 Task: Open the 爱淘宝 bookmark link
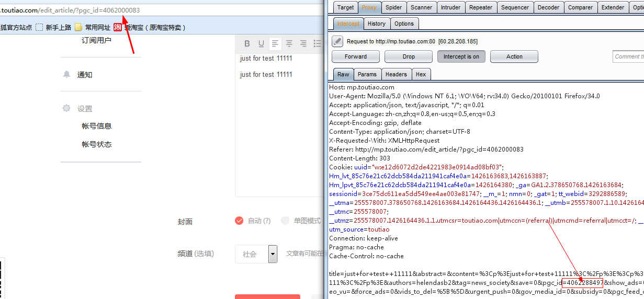tap(154, 27)
